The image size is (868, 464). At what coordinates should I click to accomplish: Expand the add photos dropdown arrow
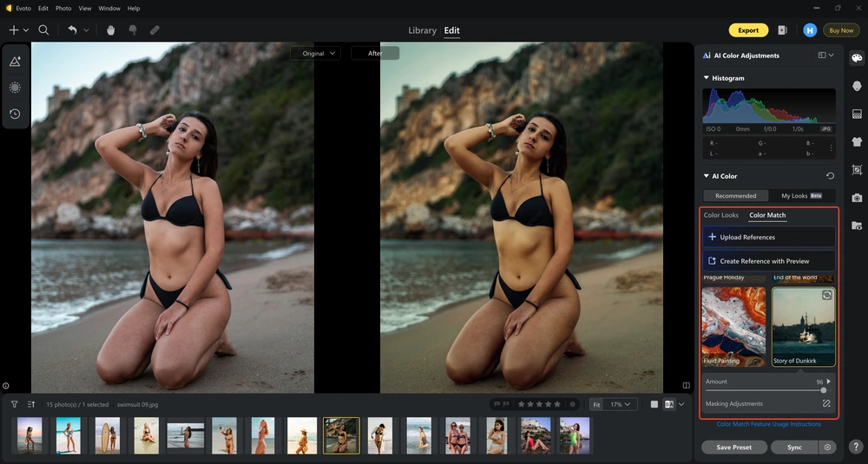click(25, 30)
